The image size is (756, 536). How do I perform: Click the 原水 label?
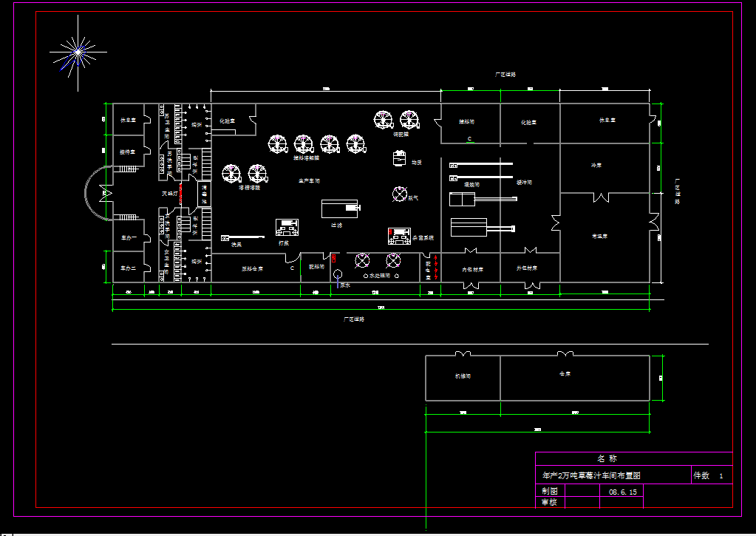[x=345, y=285]
